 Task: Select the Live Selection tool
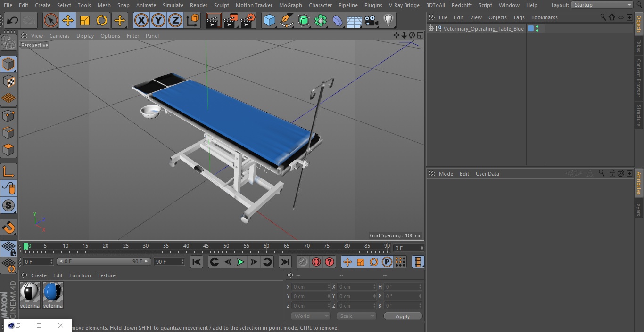[x=51, y=20]
